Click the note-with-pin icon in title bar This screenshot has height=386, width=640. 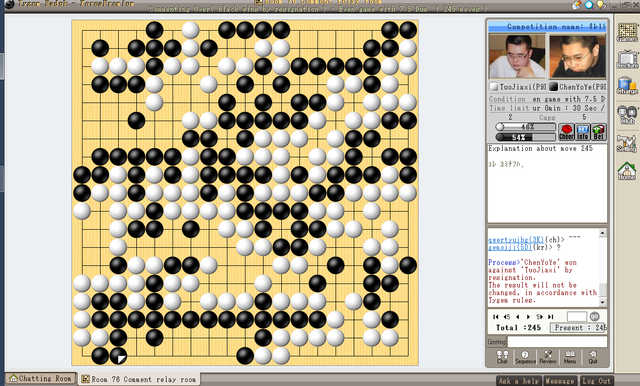[576, 4]
